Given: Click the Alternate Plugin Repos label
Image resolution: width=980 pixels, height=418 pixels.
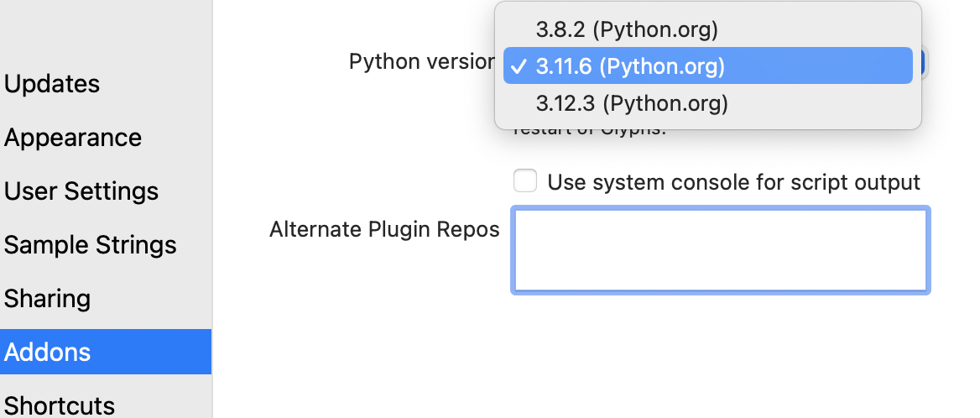Looking at the screenshot, I should [384, 229].
